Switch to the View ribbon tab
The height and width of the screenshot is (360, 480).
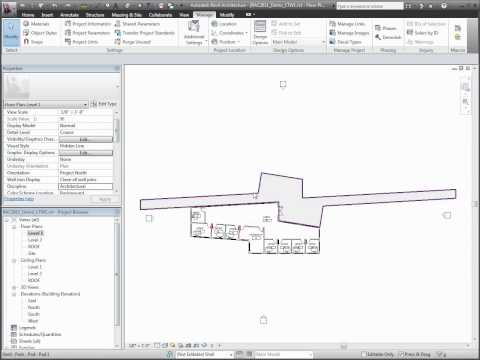click(184, 15)
